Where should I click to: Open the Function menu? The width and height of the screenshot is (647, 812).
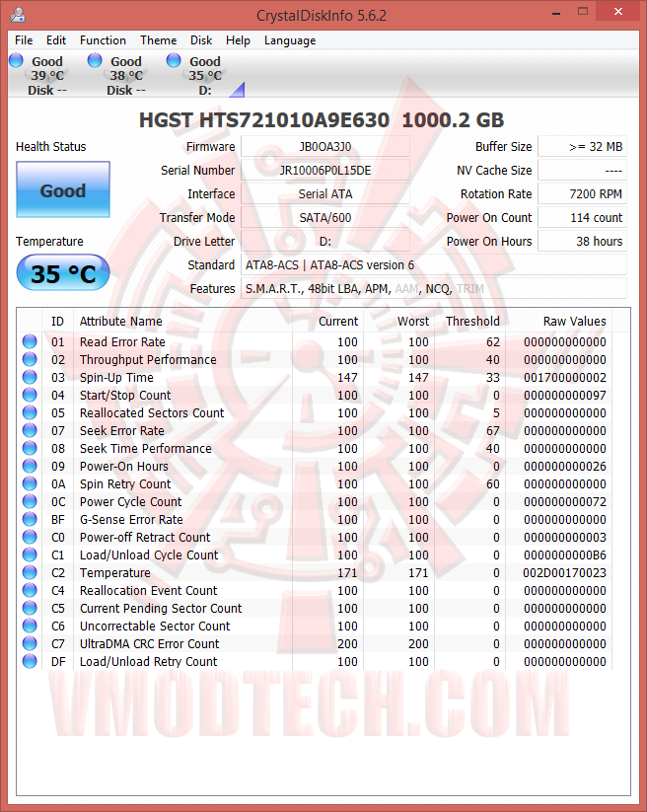103,40
